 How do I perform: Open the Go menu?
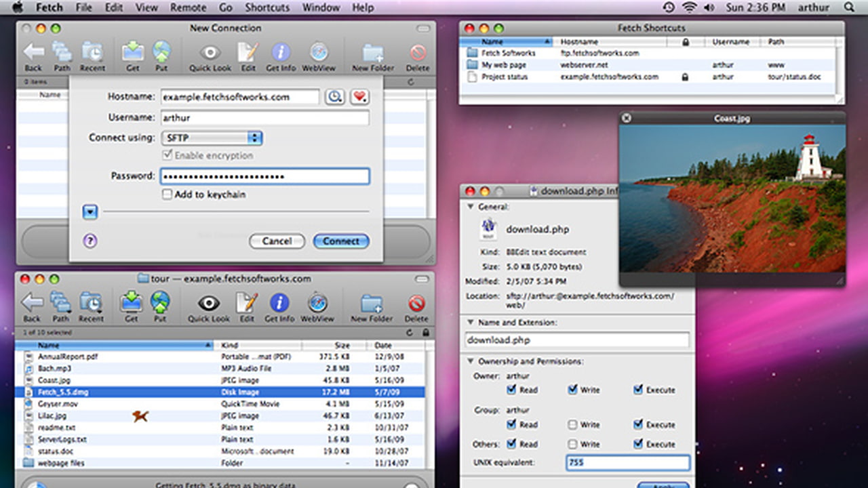point(226,7)
